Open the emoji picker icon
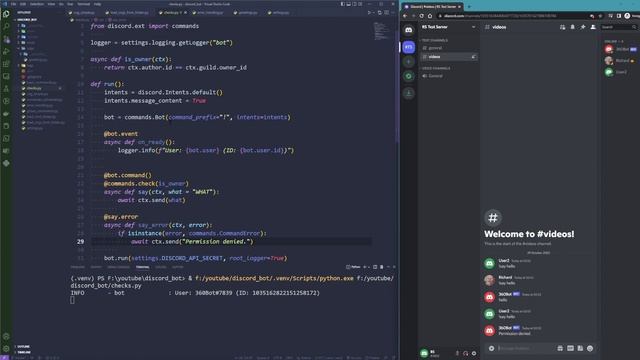Image resolution: width=640 pixels, height=360 pixels. coord(590,348)
